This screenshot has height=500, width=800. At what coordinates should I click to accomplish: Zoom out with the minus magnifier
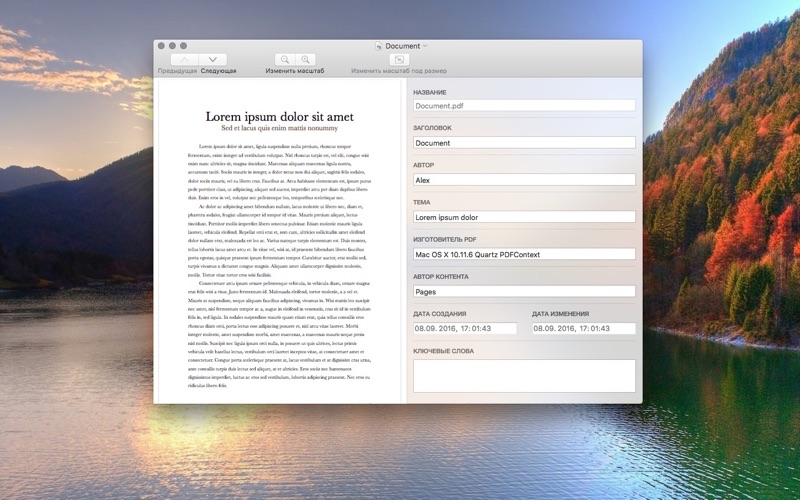pos(285,60)
